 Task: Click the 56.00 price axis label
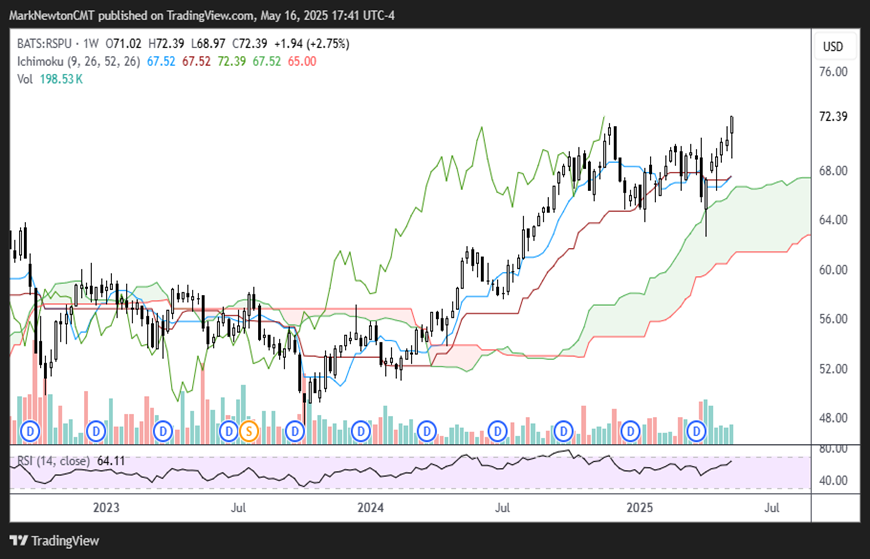pyautogui.click(x=833, y=319)
